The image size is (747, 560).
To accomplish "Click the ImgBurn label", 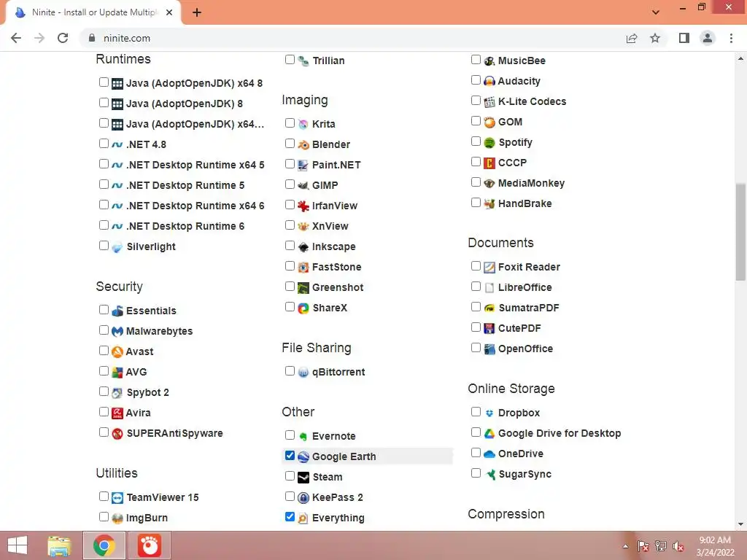I will click(x=147, y=518).
